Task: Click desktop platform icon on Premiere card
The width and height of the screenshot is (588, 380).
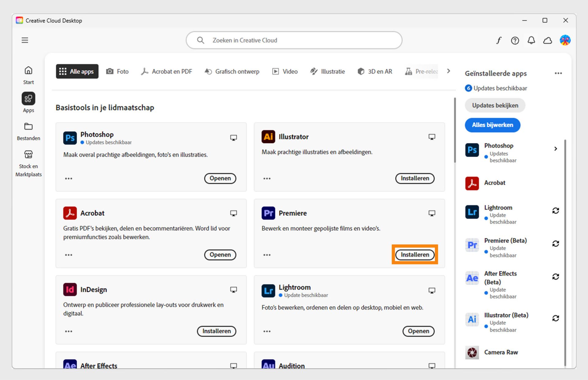Action: (x=432, y=213)
